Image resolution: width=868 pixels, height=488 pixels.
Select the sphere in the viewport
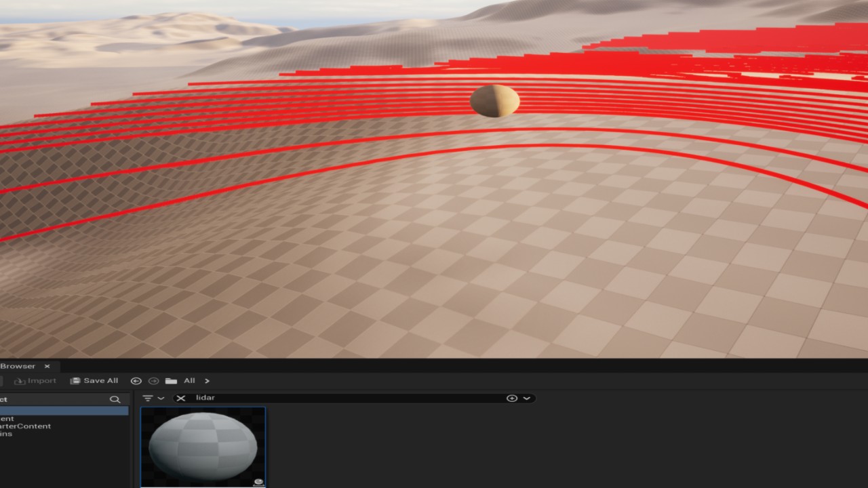[494, 101]
